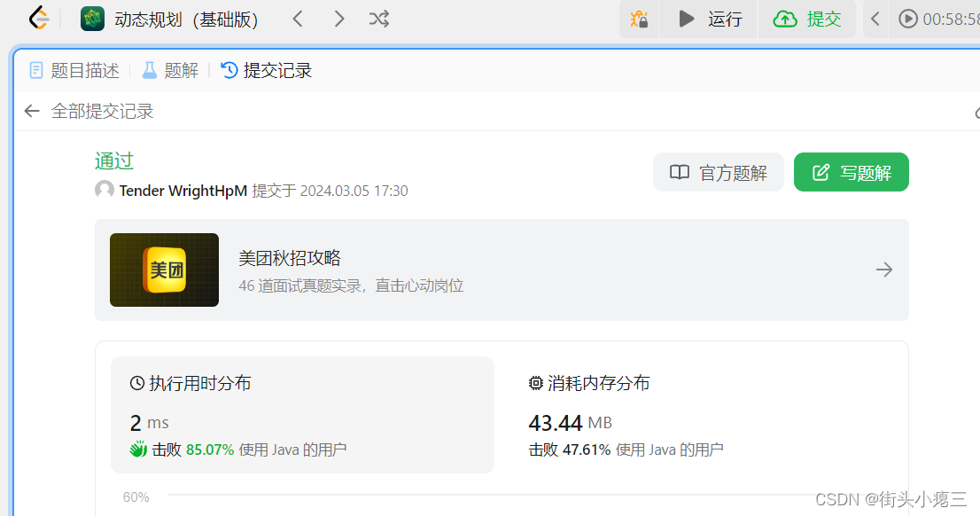Image resolution: width=980 pixels, height=516 pixels.
Task: Click the clapping hands beat icon
Action: point(138,450)
